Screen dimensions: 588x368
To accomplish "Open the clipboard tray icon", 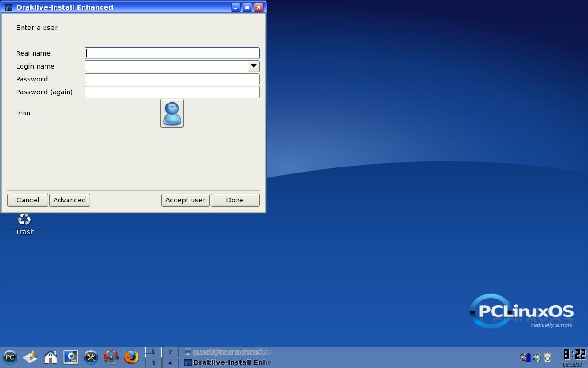I will 548,357.
